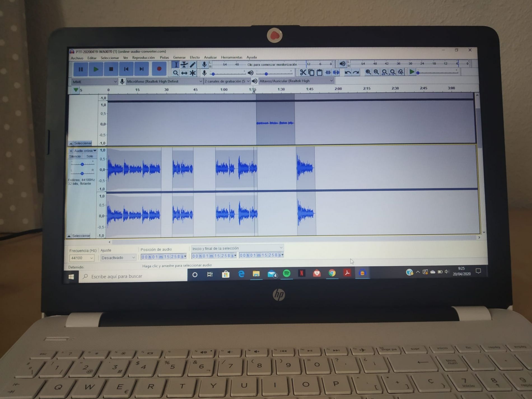Copy the selected audio

(x=311, y=73)
